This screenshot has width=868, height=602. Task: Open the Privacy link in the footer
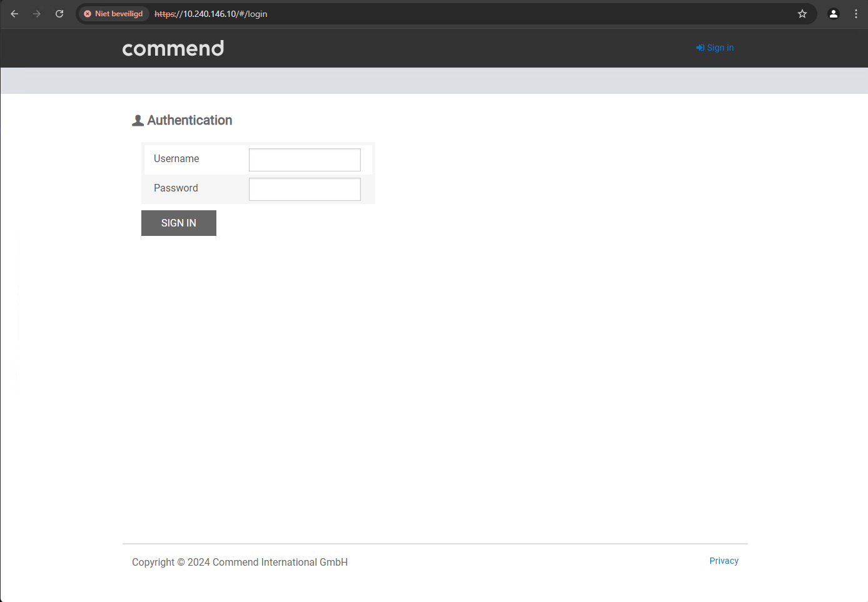tap(724, 561)
